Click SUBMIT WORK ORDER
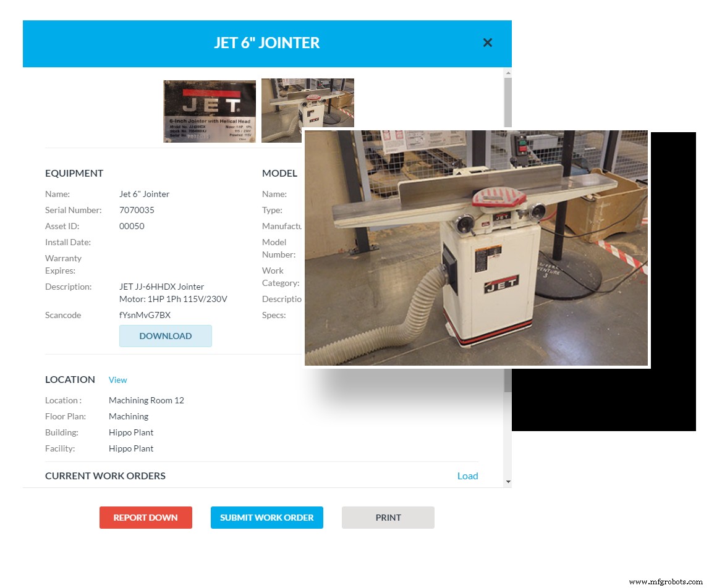 [x=267, y=518]
